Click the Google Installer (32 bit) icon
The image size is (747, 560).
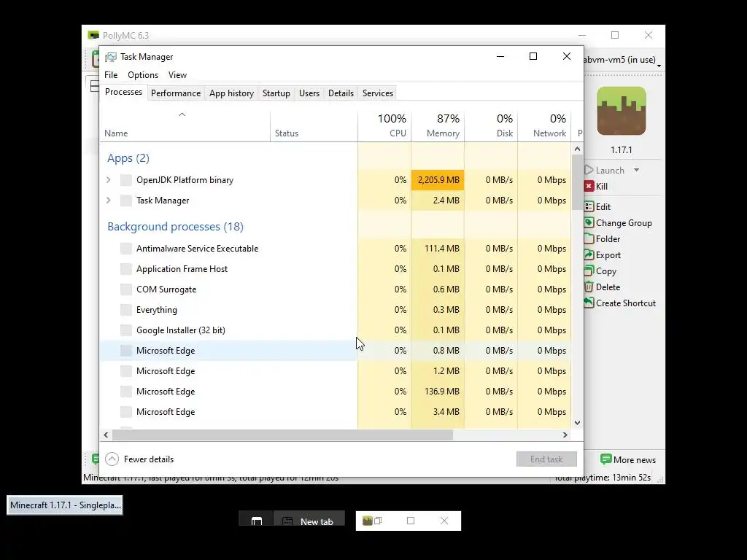[x=125, y=330]
